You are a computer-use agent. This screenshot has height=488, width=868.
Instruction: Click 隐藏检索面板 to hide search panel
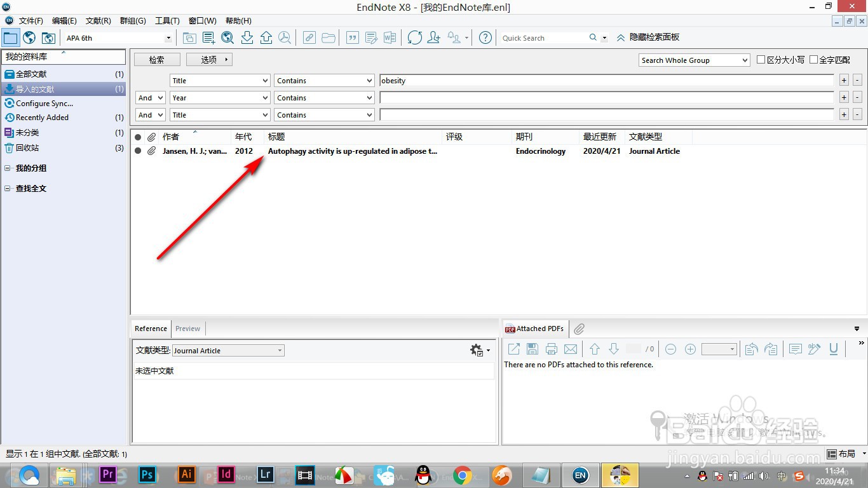click(648, 37)
